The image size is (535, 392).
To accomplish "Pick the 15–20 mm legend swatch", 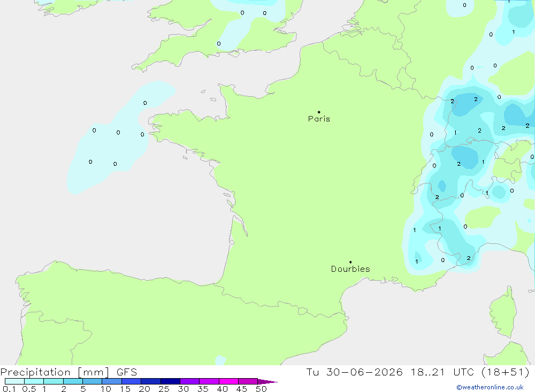I will point(132,381).
